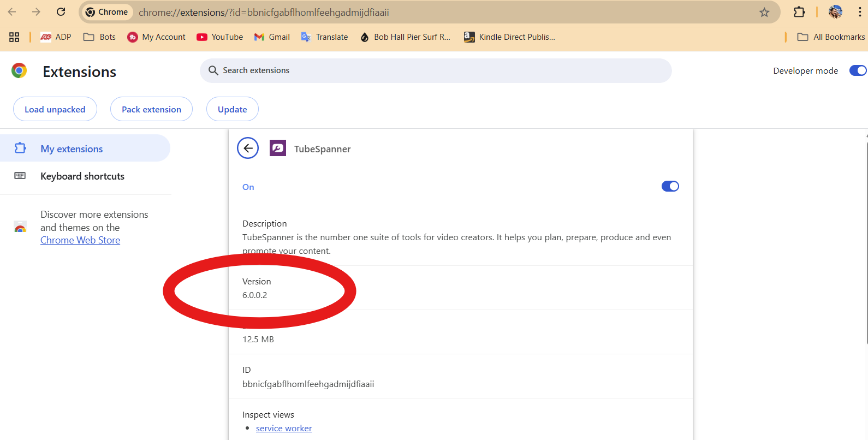The height and width of the screenshot is (440, 868).
Task: Click Load unpacked button
Action: click(x=55, y=109)
